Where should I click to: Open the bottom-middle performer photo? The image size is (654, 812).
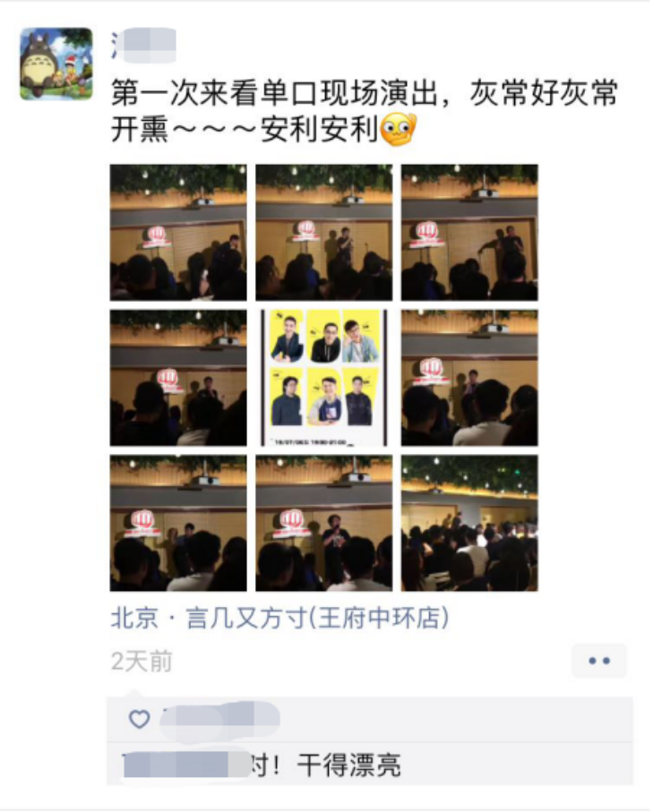[x=324, y=523]
